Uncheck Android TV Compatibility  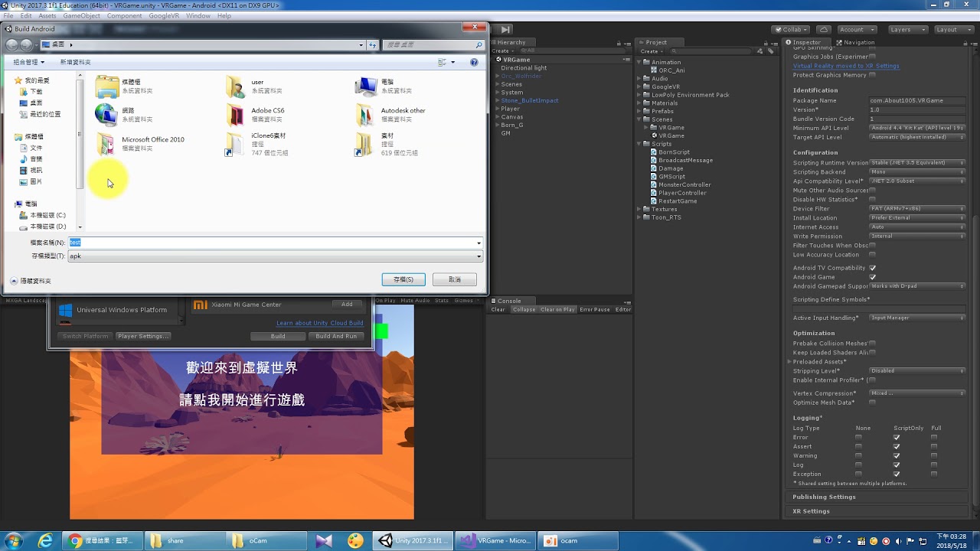click(872, 268)
